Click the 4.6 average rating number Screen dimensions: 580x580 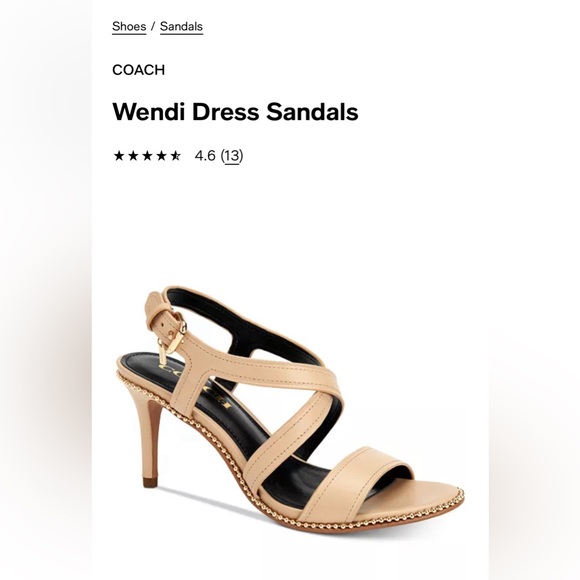(x=205, y=156)
